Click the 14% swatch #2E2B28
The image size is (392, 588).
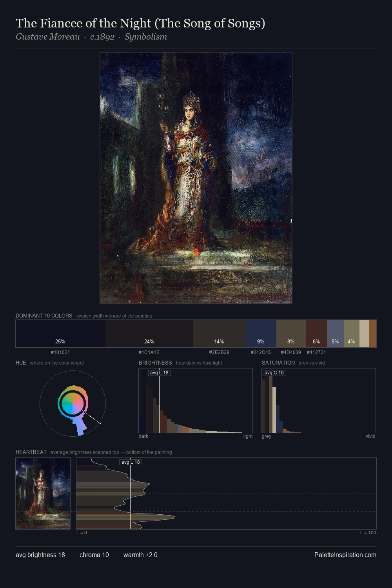pyautogui.click(x=219, y=334)
